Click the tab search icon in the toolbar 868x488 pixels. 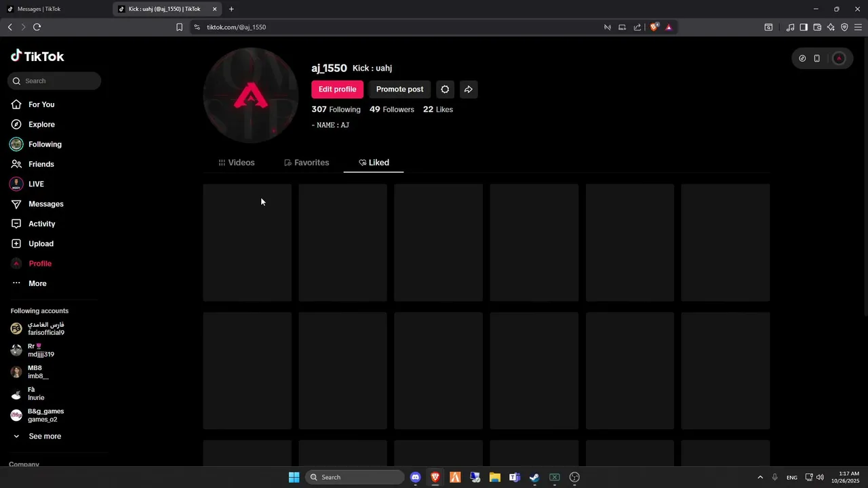pos(768,27)
